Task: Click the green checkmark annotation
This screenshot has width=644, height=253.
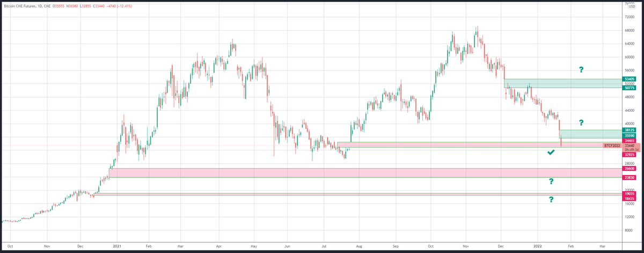Action: tap(551, 153)
